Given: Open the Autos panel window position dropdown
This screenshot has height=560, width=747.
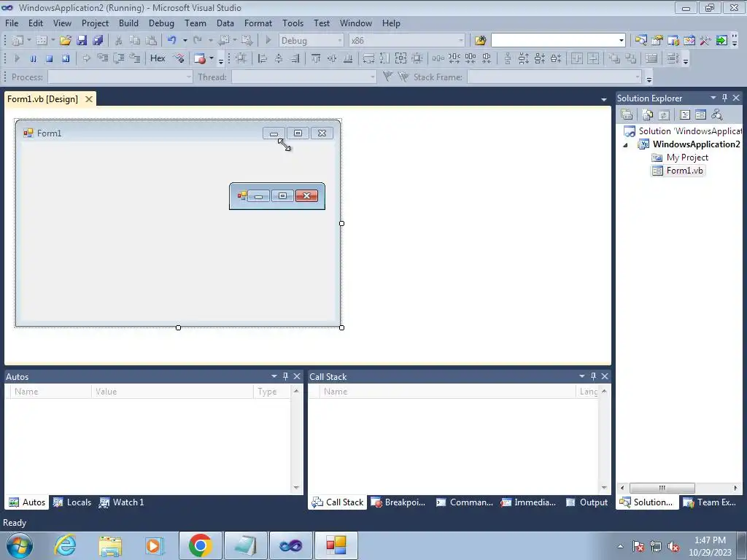Looking at the screenshot, I should [x=274, y=376].
